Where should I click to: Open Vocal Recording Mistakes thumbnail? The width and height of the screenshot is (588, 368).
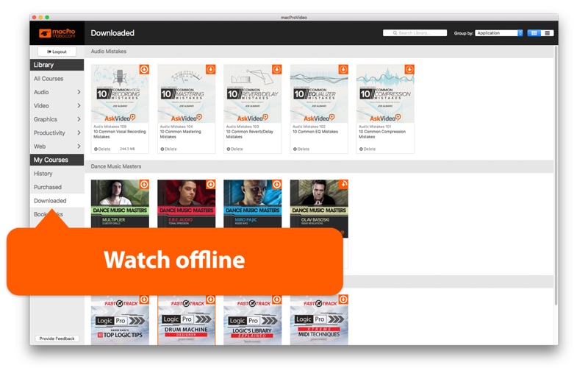tap(120, 93)
